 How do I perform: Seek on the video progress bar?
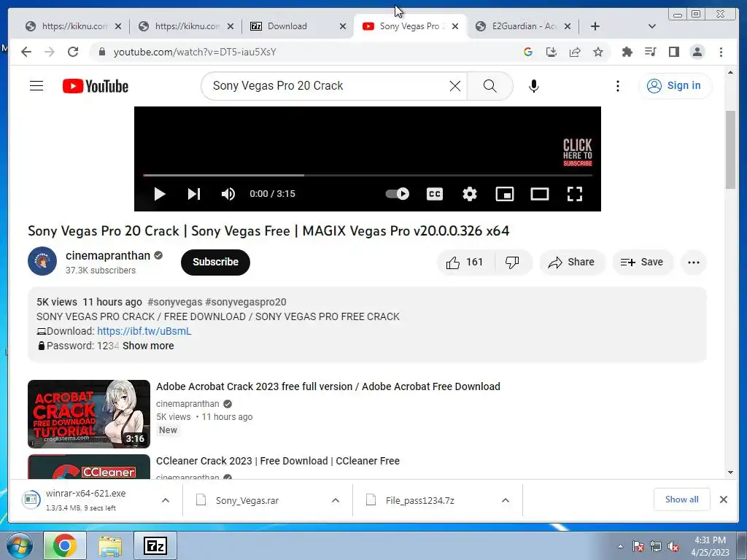point(368,175)
